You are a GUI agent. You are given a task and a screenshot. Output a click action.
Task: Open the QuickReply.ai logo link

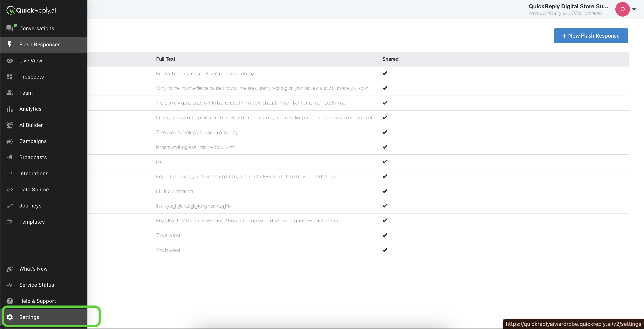point(31,10)
